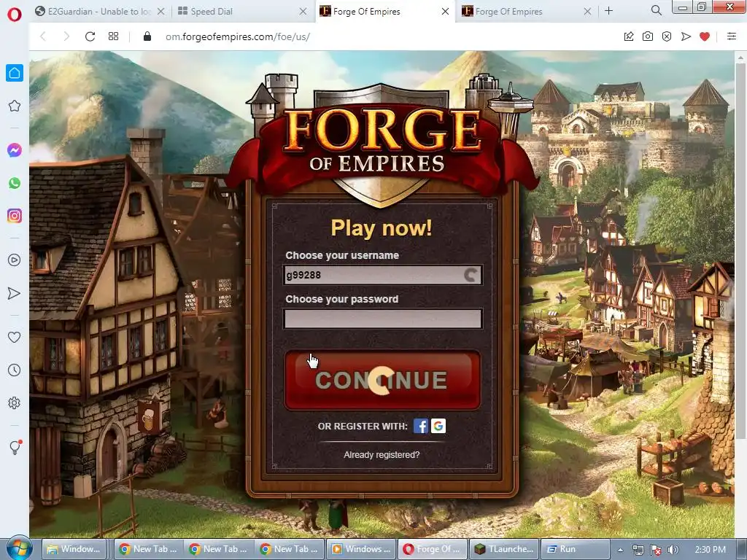
Task: Open the Windows Start button
Action: coord(19,549)
